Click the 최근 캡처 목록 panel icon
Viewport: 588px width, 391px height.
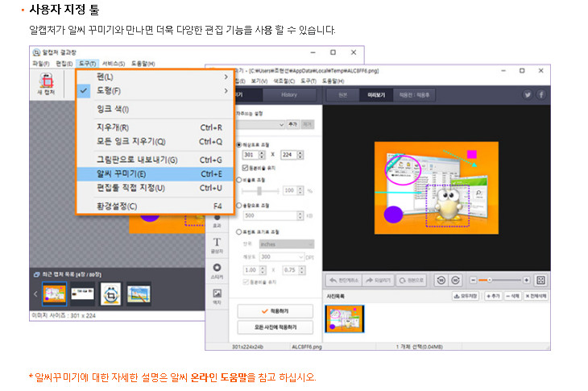36,275
